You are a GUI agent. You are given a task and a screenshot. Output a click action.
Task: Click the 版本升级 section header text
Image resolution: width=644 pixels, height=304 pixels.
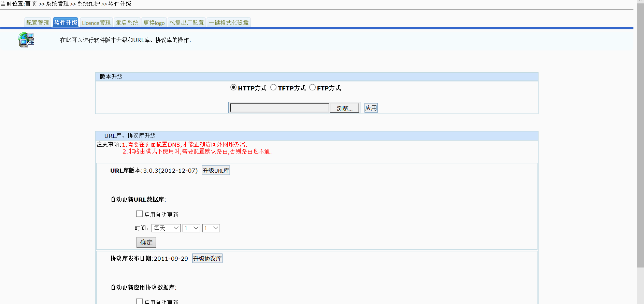[111, 76]
